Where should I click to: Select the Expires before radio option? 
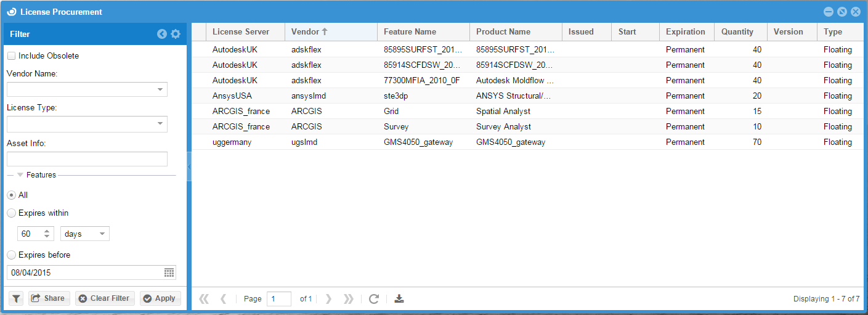pyautogui.click(x=11, y=255)
